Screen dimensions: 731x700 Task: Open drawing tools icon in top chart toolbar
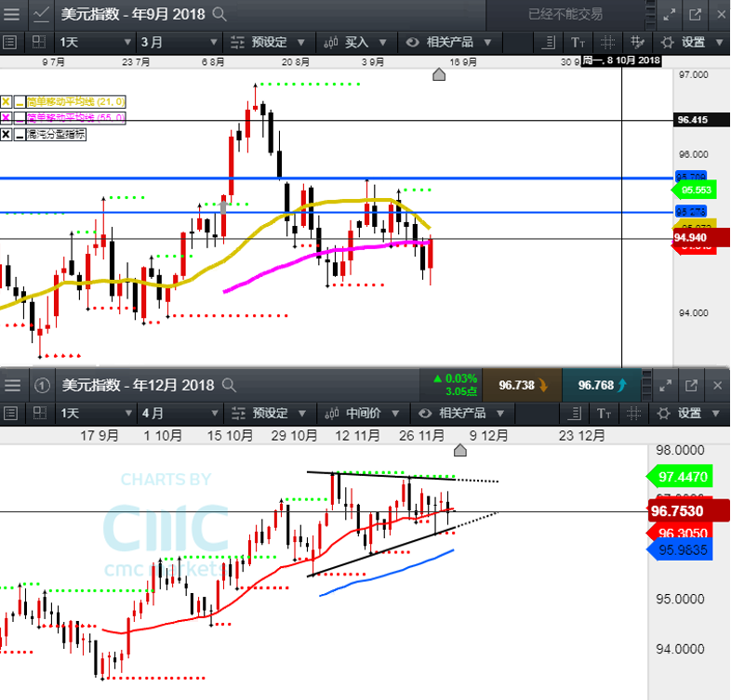click(637, 43)
